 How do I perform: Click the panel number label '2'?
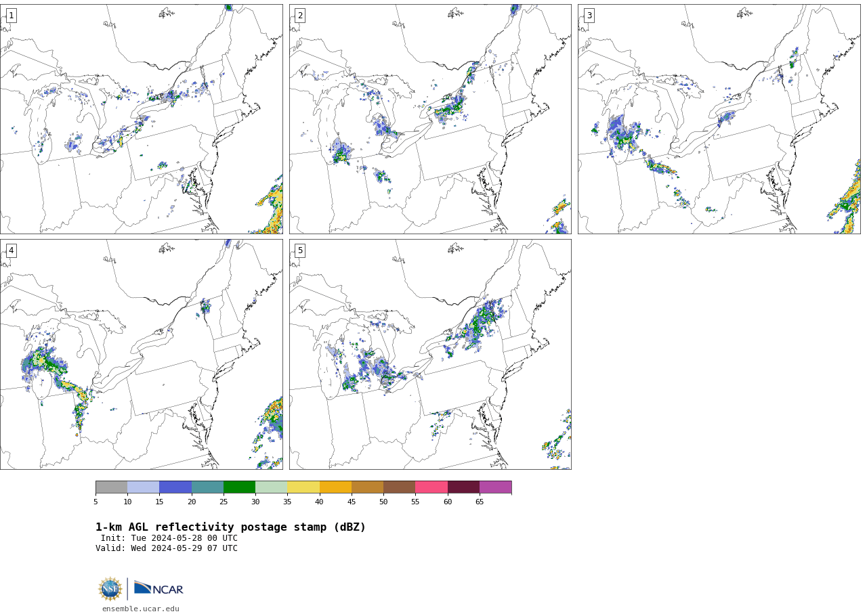[x=300, y=16]
